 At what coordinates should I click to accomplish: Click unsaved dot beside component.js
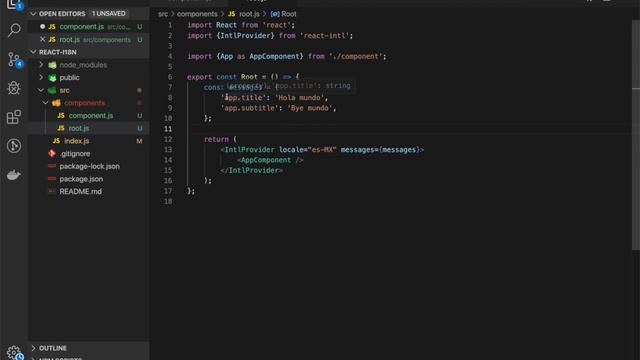[42, 27]
